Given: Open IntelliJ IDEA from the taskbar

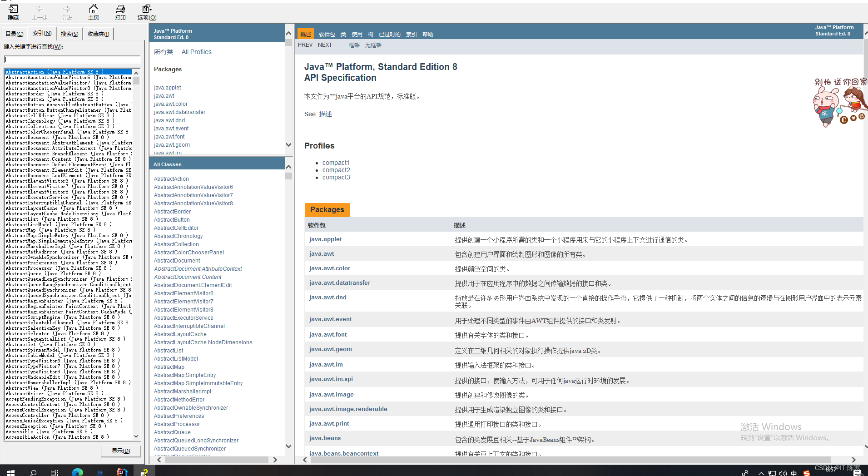Looking at the screenshot, I should pos(122,472).
